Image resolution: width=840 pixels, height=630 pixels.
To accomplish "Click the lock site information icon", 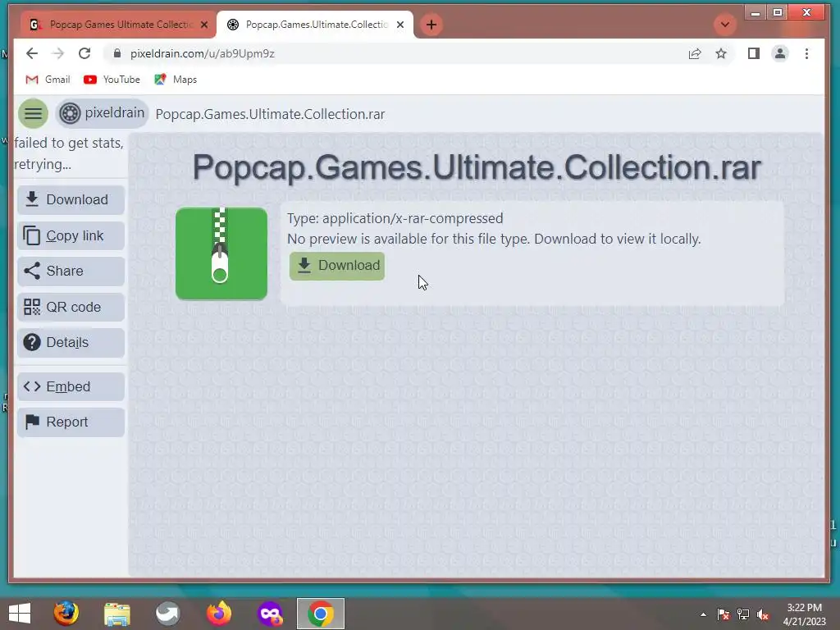I will (117, 53).
